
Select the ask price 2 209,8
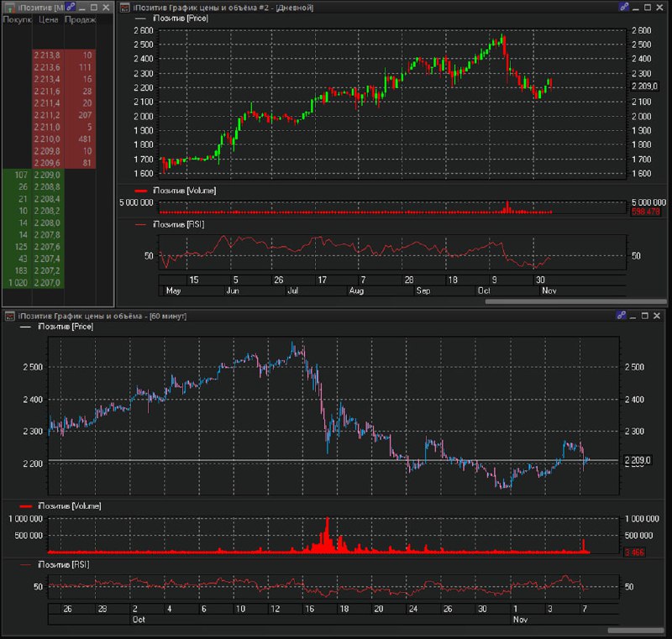tap(48, 151)
